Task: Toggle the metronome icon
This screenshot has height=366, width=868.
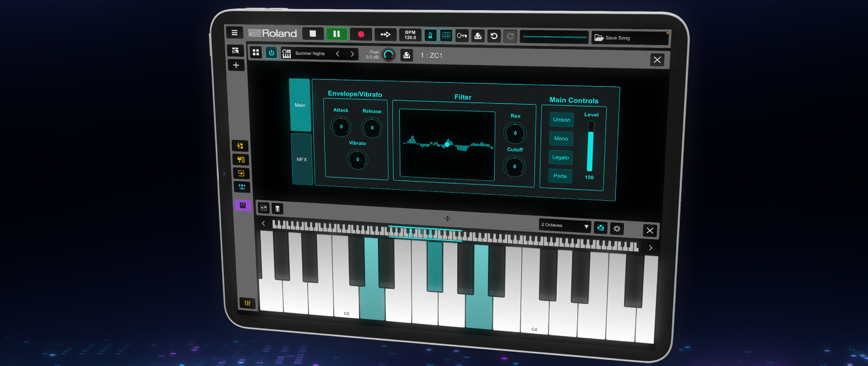Action: 430,35
